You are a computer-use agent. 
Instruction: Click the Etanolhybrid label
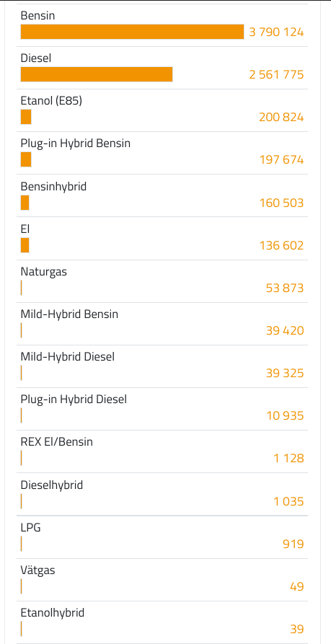point(53,613)
